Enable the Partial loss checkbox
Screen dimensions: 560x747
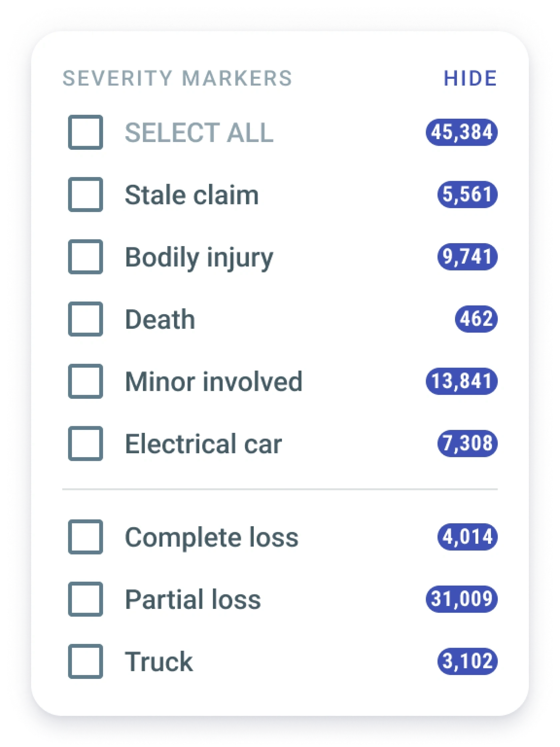pos(85,599)
